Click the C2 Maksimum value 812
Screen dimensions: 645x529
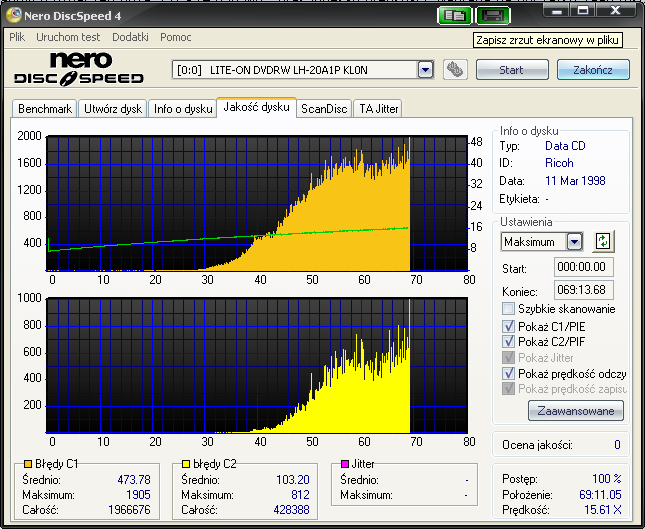click(300, 494)
